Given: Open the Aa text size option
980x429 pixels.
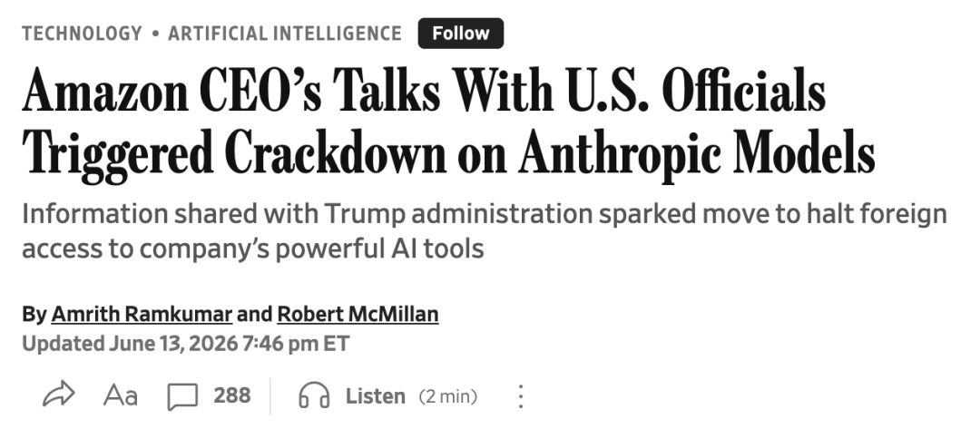Looking at the screenshot, I should coord(120,395).
